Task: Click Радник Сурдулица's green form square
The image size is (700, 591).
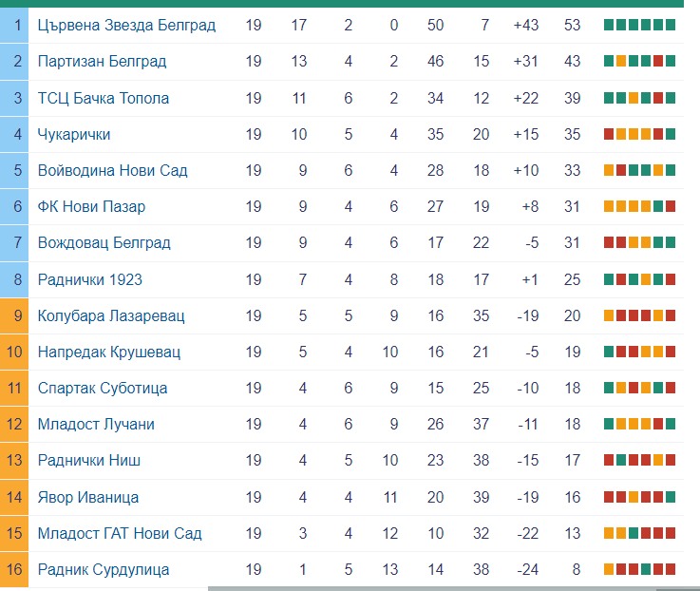Action: click(646, 569)
